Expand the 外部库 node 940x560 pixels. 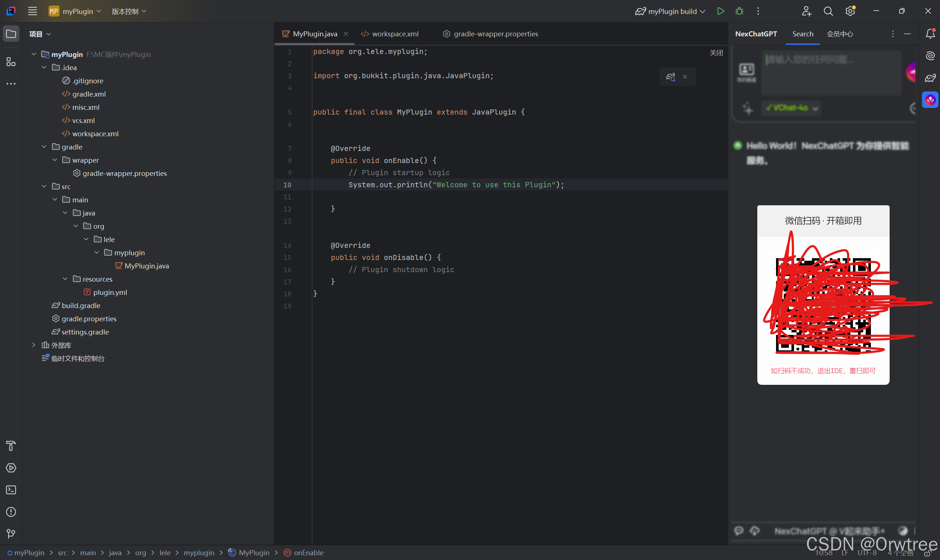(x=33, y=345)
